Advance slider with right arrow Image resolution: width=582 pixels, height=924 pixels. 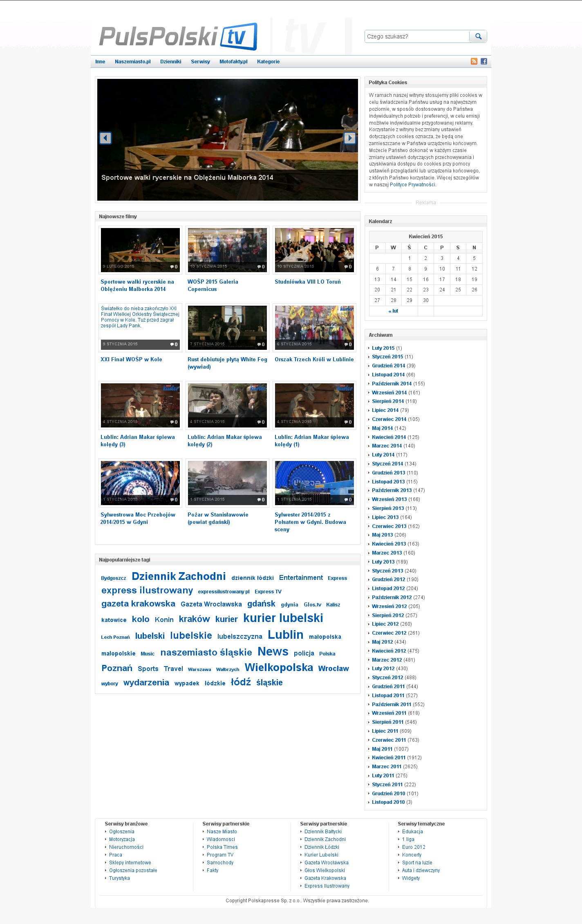point(349,138)
